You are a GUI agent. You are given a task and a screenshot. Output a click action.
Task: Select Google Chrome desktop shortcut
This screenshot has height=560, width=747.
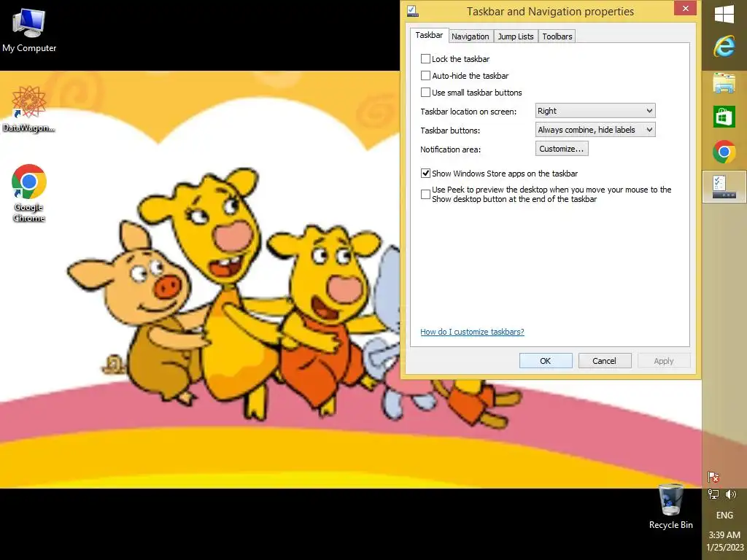pyautogui.click(x=28, y=192)
